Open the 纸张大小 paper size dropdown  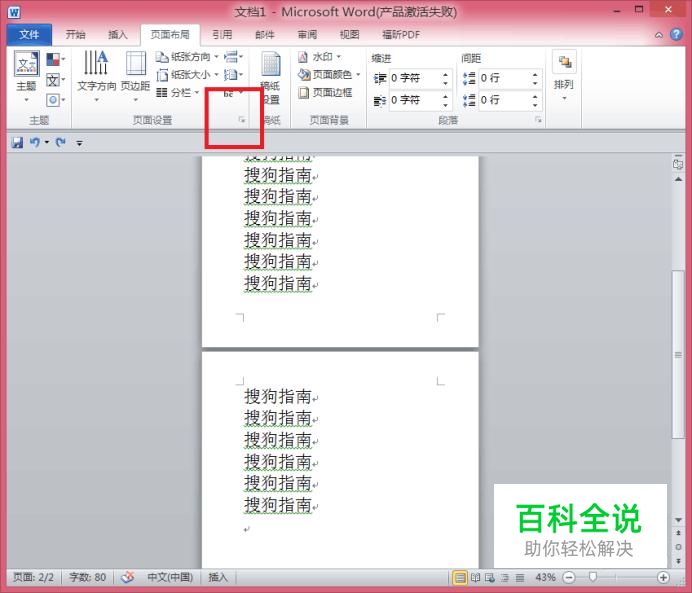click(187, 75)
